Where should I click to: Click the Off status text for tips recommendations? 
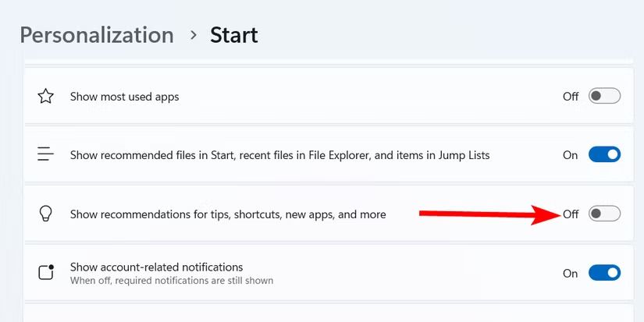point(571,214)
